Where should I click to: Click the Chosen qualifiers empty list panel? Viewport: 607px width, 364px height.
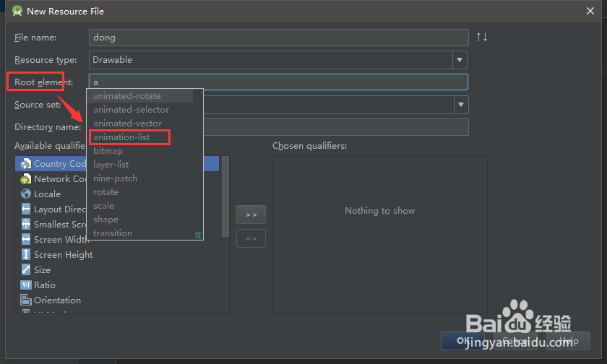click(380, 235)
